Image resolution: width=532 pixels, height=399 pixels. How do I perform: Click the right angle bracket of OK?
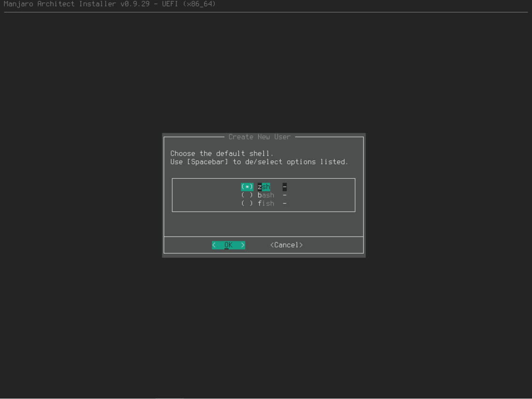tap(243, 245)
